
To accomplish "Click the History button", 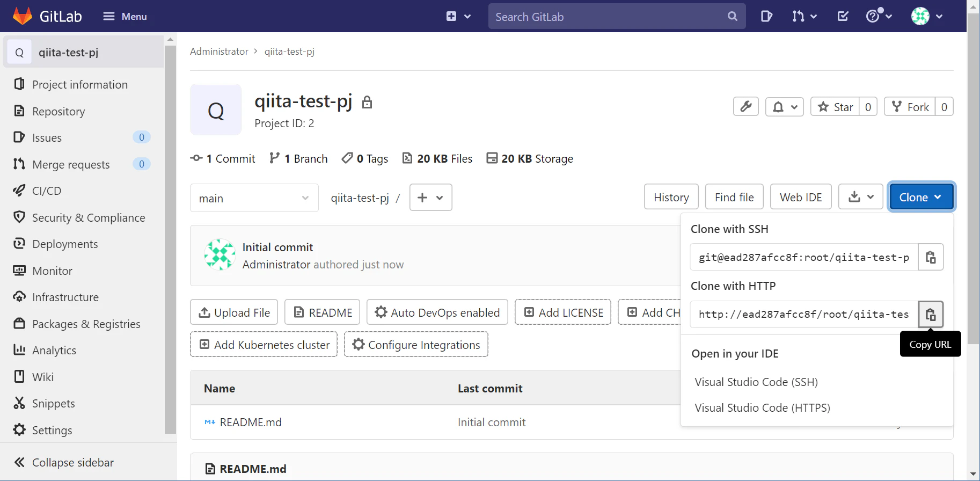I will point(671,197).
